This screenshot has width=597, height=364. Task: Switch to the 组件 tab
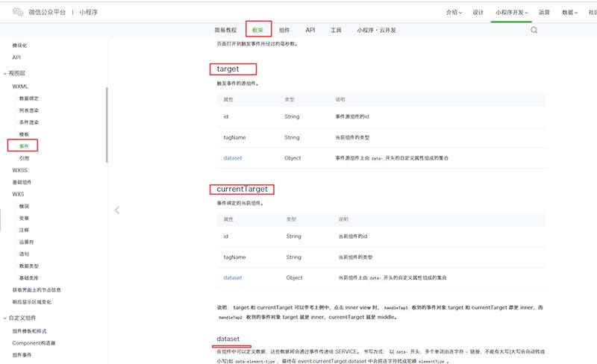coord(284,31)
